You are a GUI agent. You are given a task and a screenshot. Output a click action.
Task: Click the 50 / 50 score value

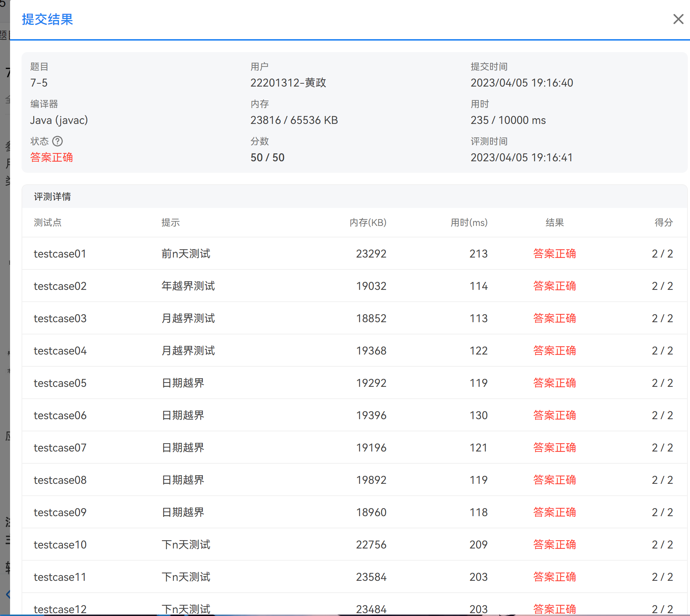tap(267, 157)
